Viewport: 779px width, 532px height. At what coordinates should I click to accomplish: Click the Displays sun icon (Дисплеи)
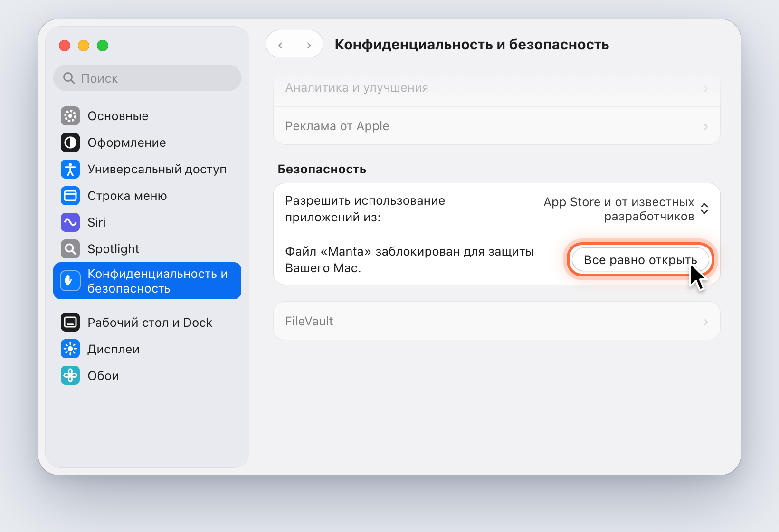click(x=70, y=349)
